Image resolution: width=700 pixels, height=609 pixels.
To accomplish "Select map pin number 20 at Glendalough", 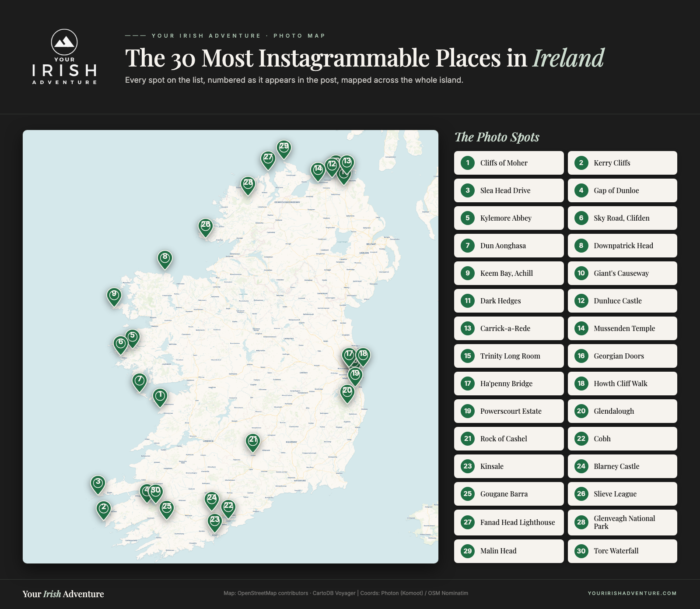I will [347, 393].
